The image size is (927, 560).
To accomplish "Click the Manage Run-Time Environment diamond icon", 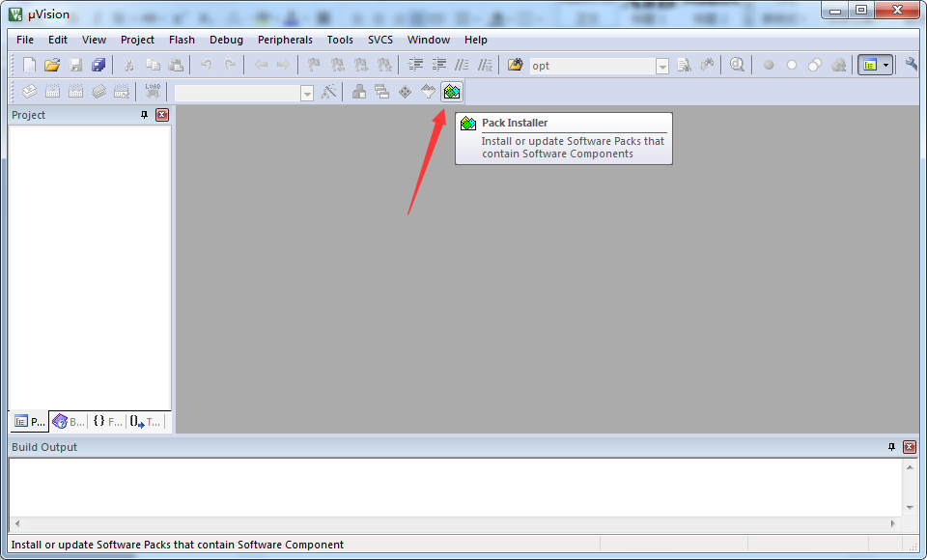I will [x=405, y=92].
